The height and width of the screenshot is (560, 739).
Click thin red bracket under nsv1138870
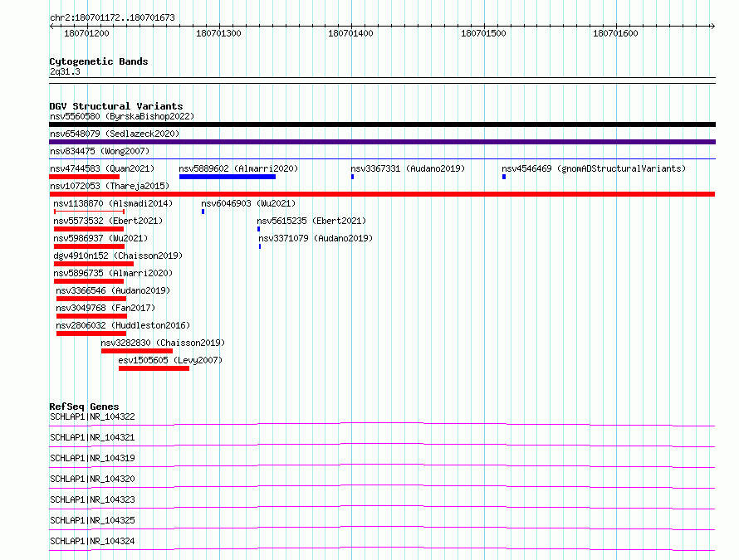pyautogui.click(x=89, y=212)
